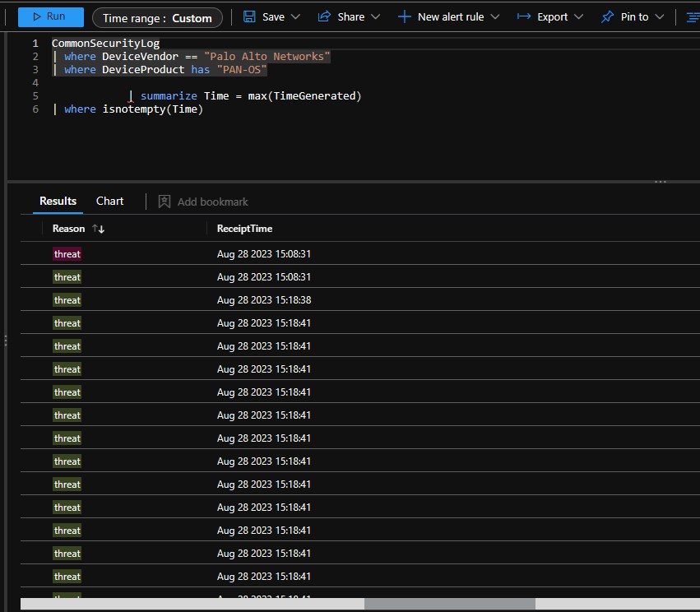The image size is (700, 612).
Task: Toggle sort order on the Reason column
Action: 96,229
